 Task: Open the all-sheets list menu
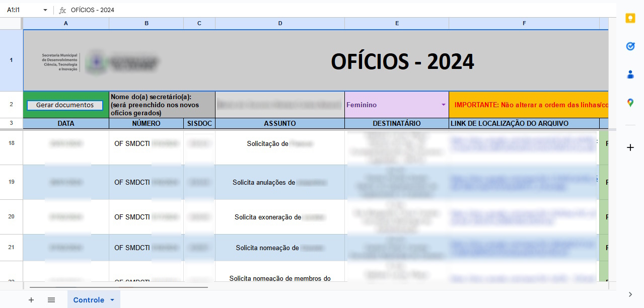(x=51, y=299)
